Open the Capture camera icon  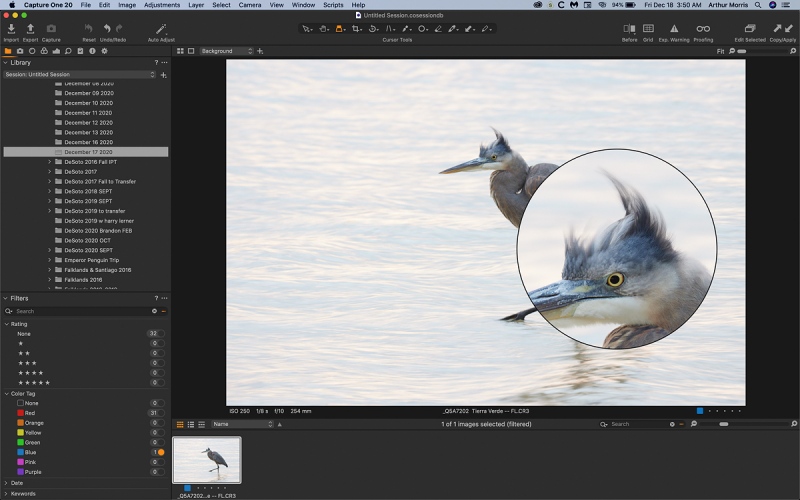51,29
